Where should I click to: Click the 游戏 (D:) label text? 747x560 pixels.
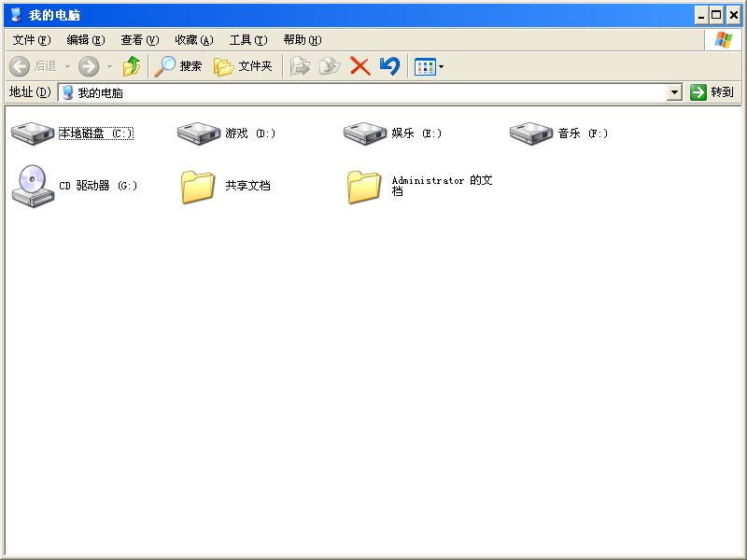click(250, 133)
